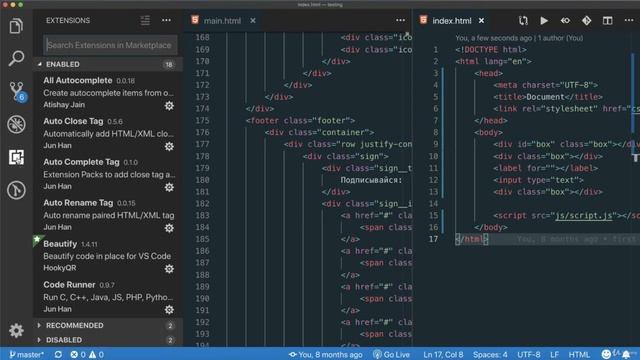This screenshot has height=360, width=640.
Task: Open gear menu for Beautify extension
Action: [169, 269]
